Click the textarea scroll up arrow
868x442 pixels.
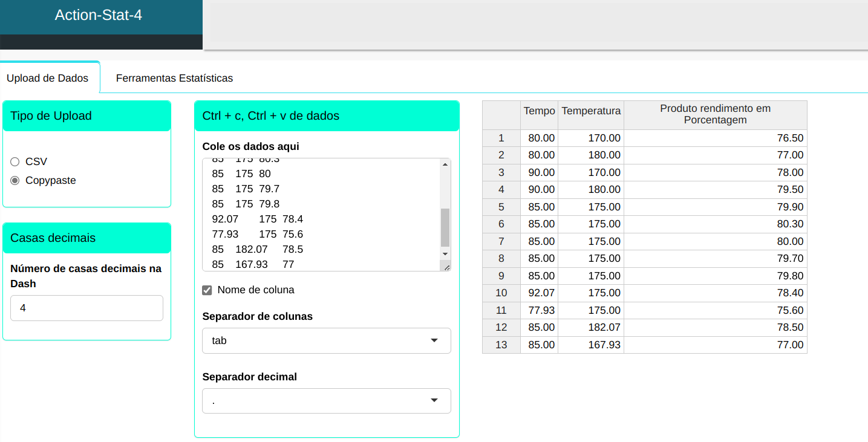(445, 164)
